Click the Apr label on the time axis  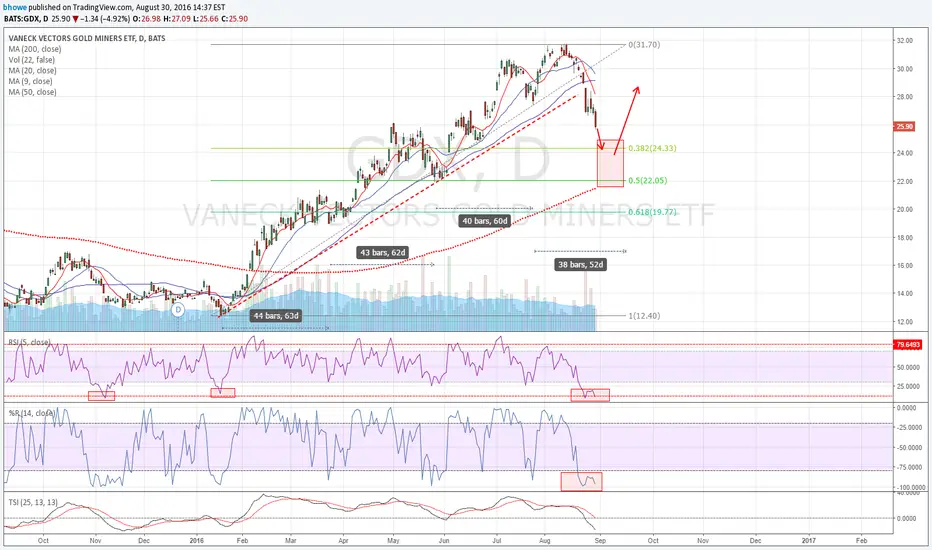pos(344,541)
